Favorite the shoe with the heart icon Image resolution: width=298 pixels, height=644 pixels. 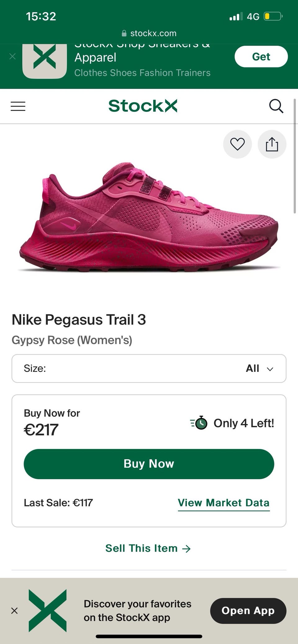tap(237, 144)
